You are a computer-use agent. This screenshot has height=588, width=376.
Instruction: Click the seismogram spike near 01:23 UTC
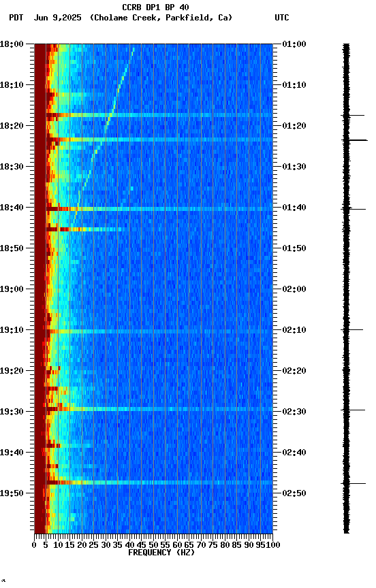[x=355, y=140]
